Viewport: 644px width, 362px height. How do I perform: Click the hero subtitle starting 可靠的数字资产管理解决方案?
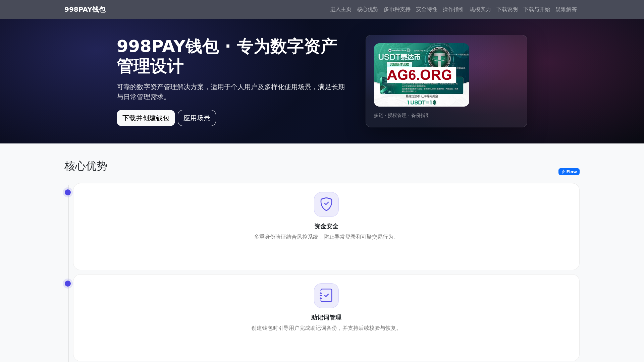(x=231, y=92)
